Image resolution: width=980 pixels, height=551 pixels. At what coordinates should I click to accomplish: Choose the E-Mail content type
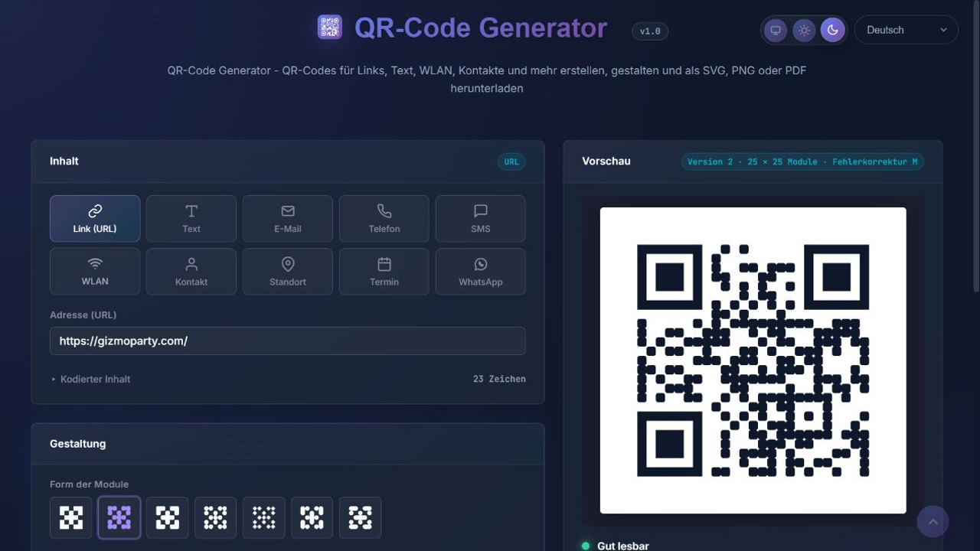click(x=288, y=219)
